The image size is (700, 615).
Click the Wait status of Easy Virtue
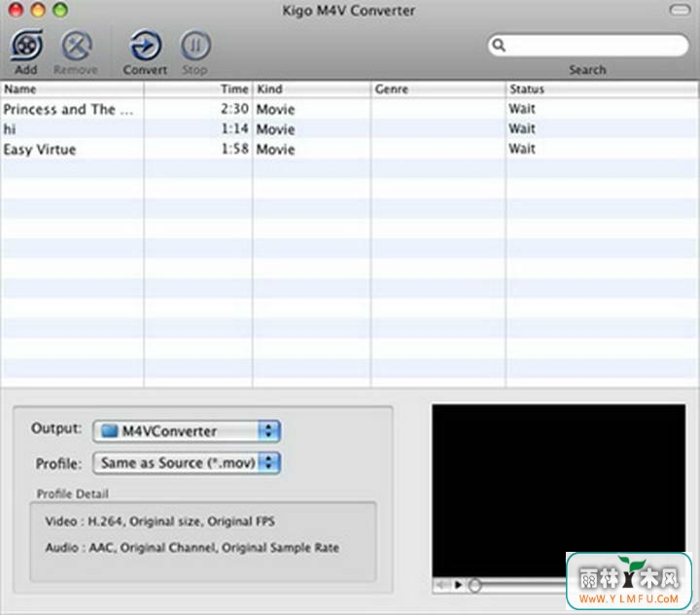click(x=522, y=149)
